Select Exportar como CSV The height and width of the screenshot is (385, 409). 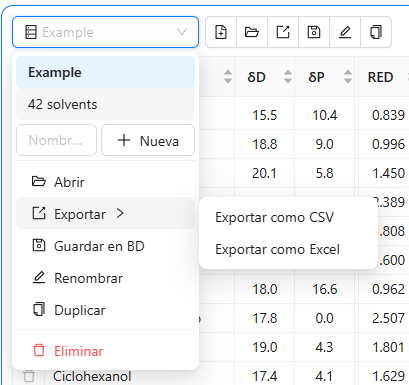click(288, 217)
